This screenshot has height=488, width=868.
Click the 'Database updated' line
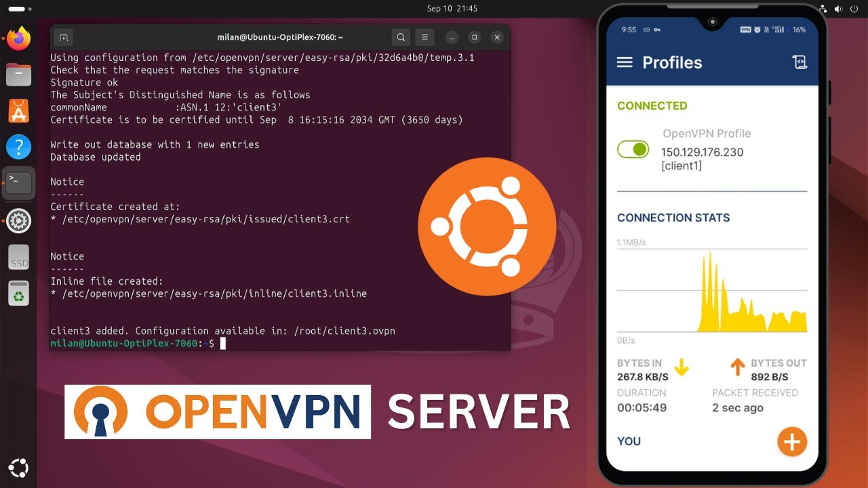point(96,157)
